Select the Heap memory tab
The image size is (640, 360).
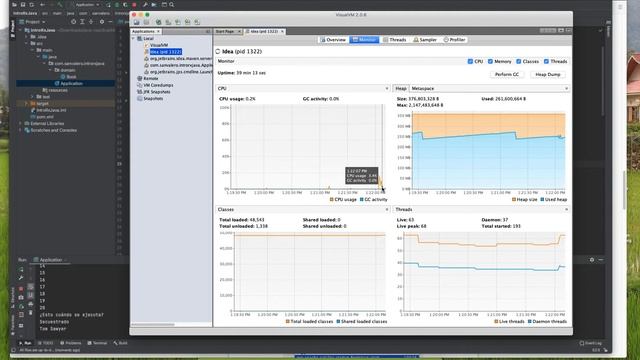(x=400, y=89)
